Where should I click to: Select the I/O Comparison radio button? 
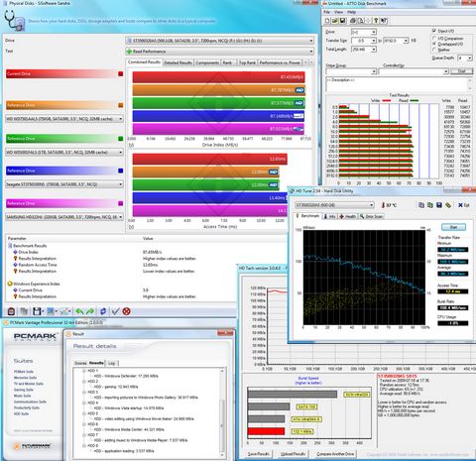[434, 39]
